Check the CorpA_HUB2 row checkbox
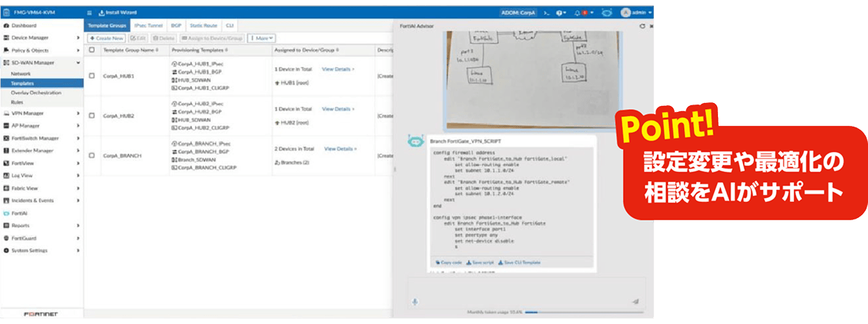This screenshot has width=868, height=324. tap(92, 116)
